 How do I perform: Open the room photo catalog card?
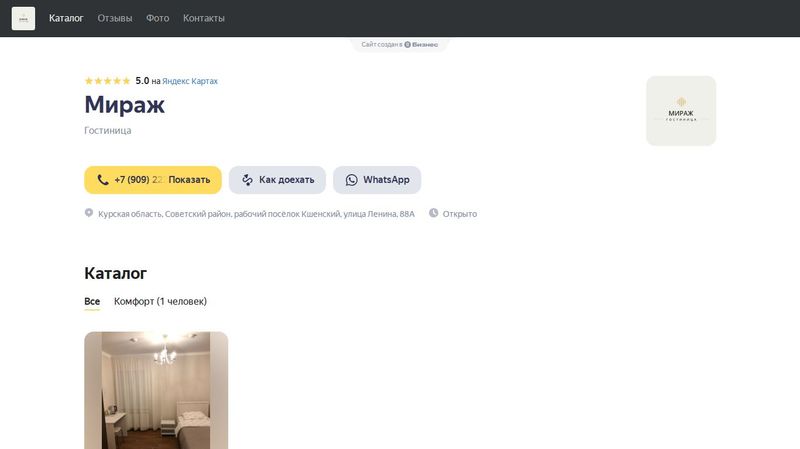point(156,390)
